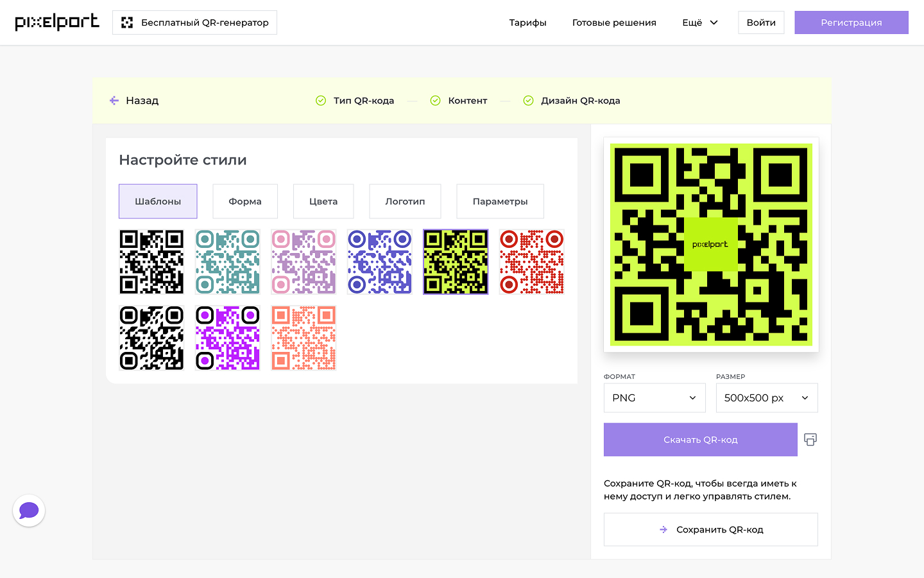This screenshot has height=578, width=924.
Task: Go to the Контент step
Action: (x=467, y=101)
